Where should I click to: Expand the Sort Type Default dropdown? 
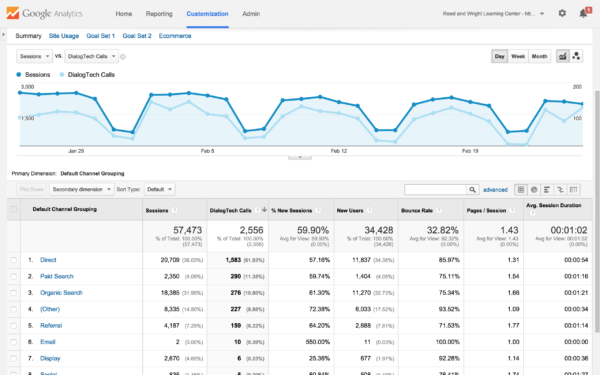pyautogui.click(x=160, y=189)
